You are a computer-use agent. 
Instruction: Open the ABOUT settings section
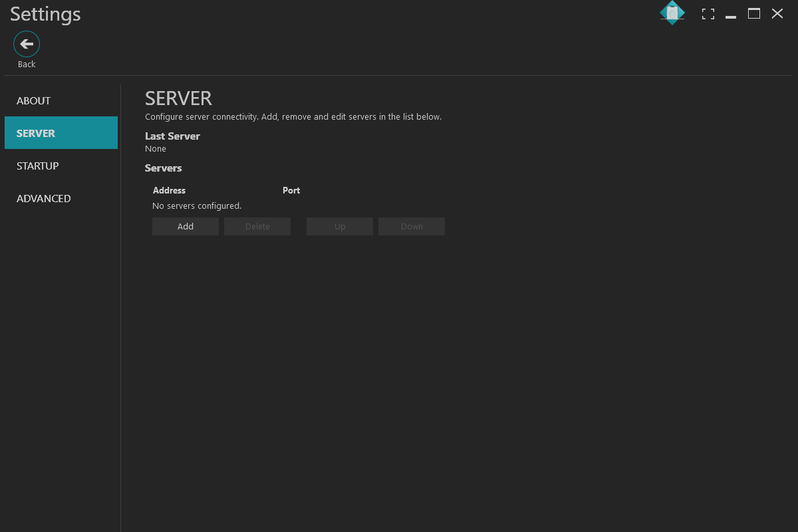coord(61,100)
